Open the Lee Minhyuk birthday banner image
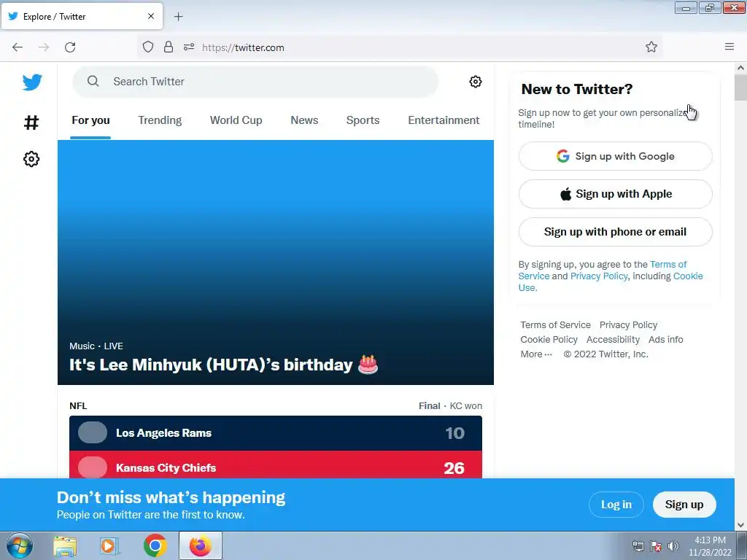Viewport: 747px width, 560px height. tap(275, 262)
